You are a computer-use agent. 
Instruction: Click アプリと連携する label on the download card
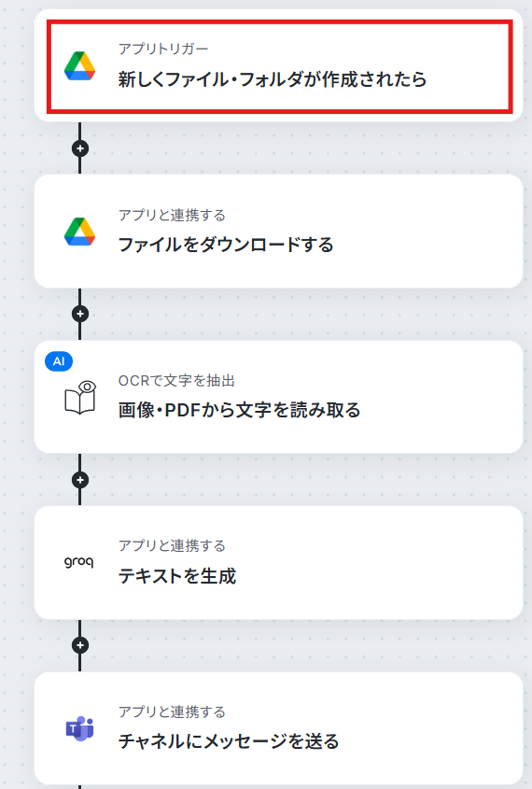point(172,216)
